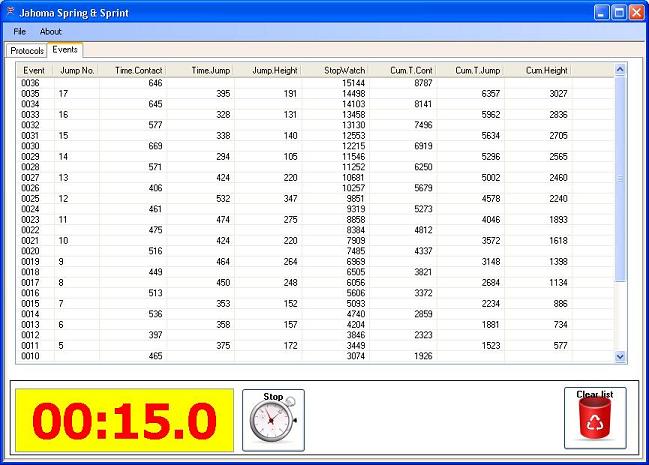The width and height of the screenshot is (649, 465).
Task: Click Time.Contact value 669
Action: click(x=155, y=146)
